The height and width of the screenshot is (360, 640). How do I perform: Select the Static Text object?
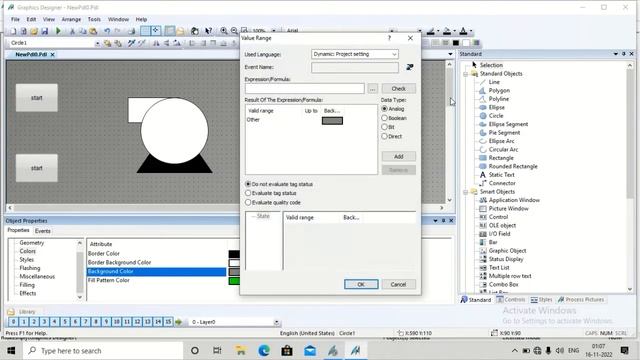[501, 175]
